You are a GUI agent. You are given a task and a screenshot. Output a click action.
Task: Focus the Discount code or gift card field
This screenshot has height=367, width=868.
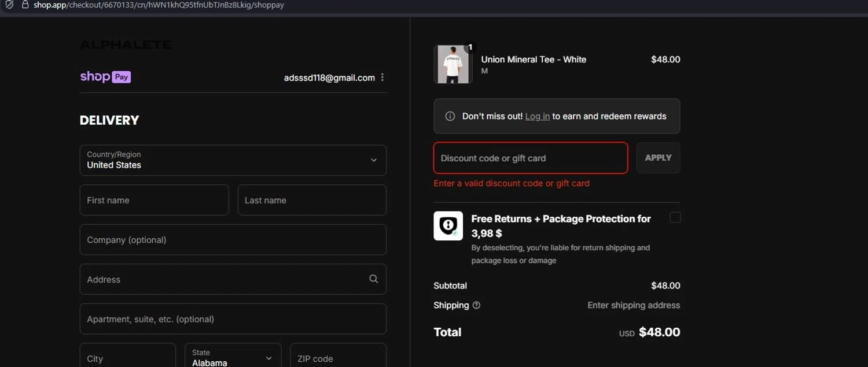[531, 158]
